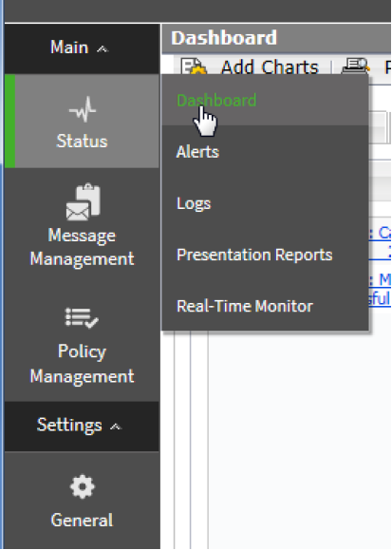Viewport: 392px width, 550px height.
Task: Open Message Management via the envelope clipboard icon
Action: (x=84, y=202)
